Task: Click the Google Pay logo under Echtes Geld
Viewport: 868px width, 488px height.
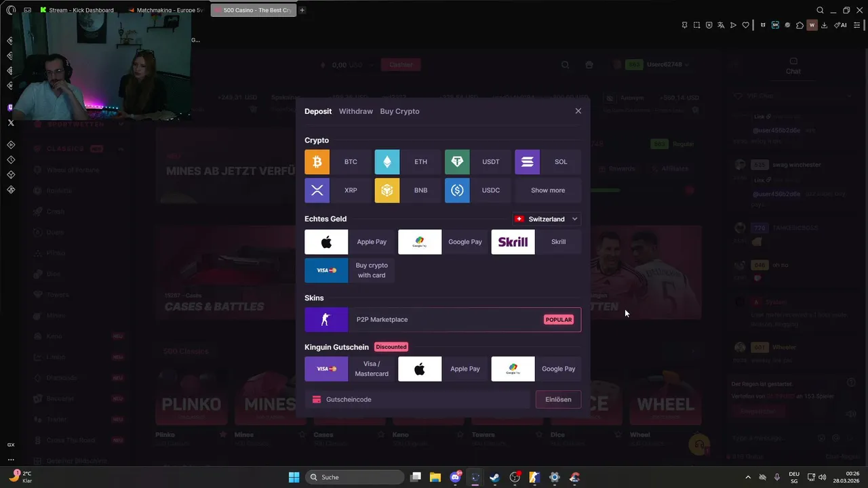Action: (x=420, y=242)
